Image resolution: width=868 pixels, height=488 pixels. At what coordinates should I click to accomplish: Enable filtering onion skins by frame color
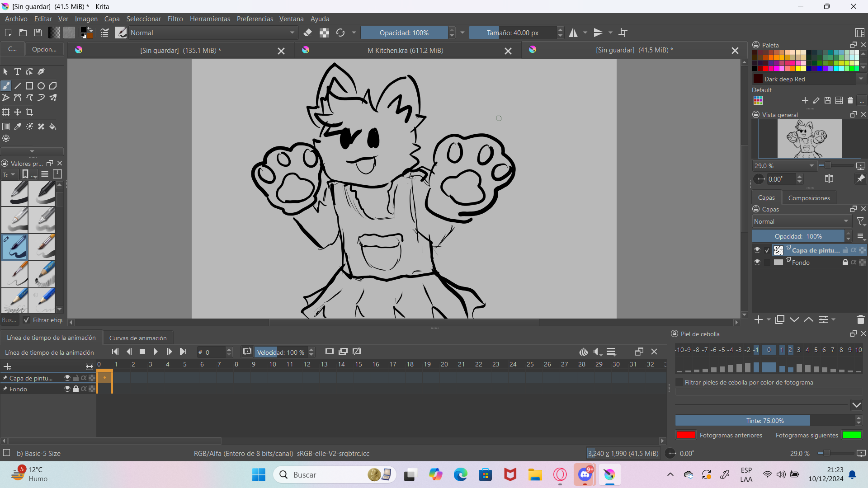679,382
